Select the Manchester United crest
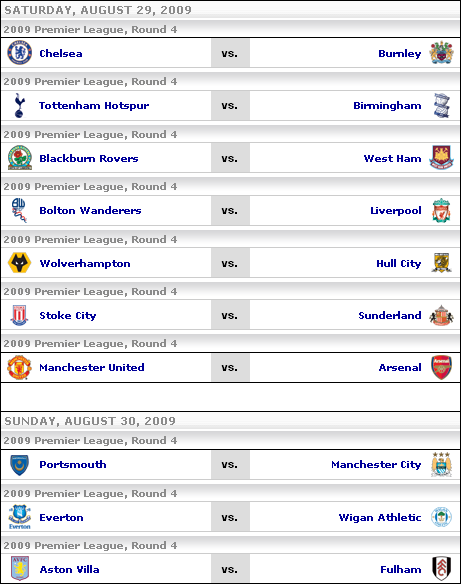 tap(19, 367)
